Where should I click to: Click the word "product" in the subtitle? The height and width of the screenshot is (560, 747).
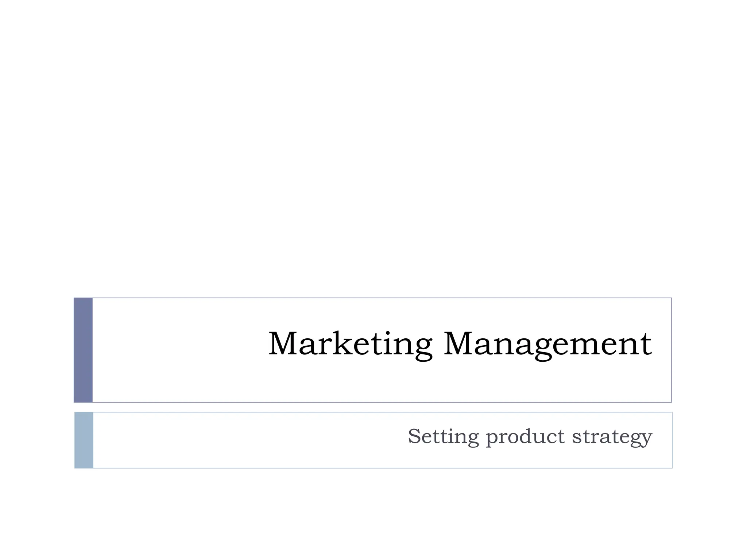(x=525, y=437)
